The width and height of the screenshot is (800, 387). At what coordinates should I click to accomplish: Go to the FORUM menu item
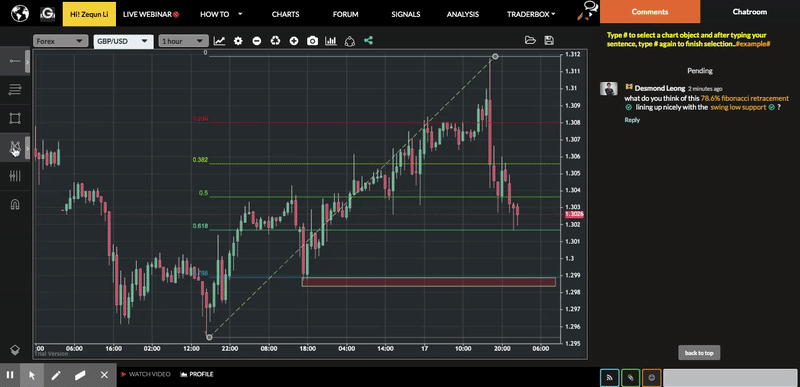click(x=345, y=14)
